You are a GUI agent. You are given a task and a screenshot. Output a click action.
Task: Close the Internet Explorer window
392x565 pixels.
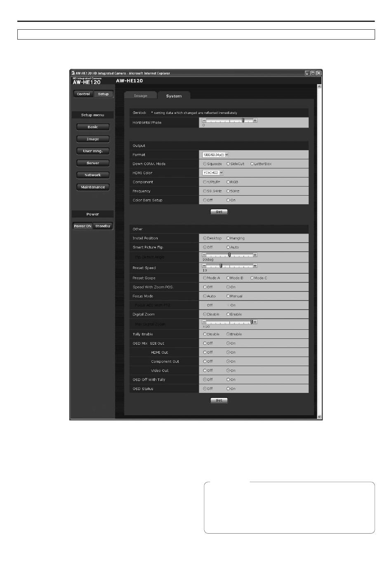pos(318,73)
